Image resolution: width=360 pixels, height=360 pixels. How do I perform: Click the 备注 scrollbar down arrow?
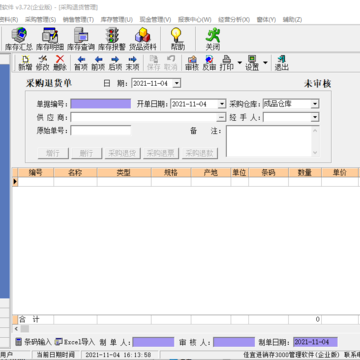[315, 152]
